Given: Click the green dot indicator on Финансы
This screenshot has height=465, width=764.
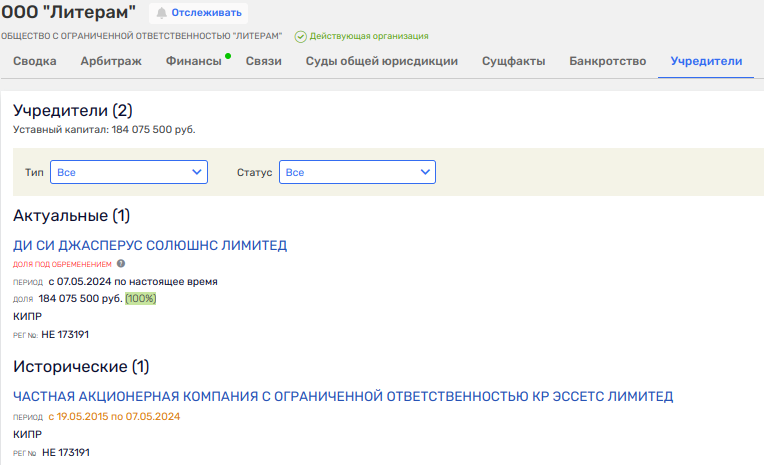Looking at the screenshot, I should click(228, 56).
